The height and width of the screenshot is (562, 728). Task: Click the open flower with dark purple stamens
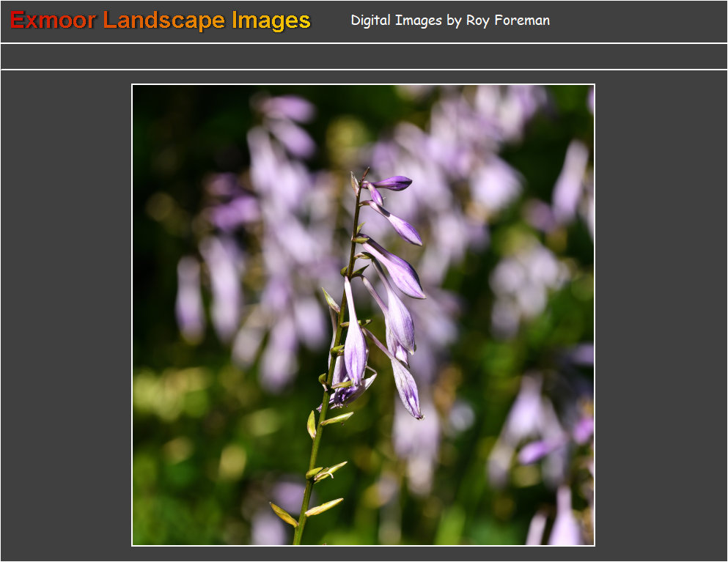345,394
